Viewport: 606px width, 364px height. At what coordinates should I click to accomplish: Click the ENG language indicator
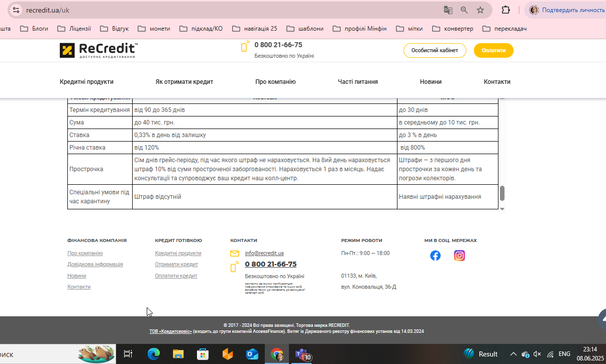(564, 354)
